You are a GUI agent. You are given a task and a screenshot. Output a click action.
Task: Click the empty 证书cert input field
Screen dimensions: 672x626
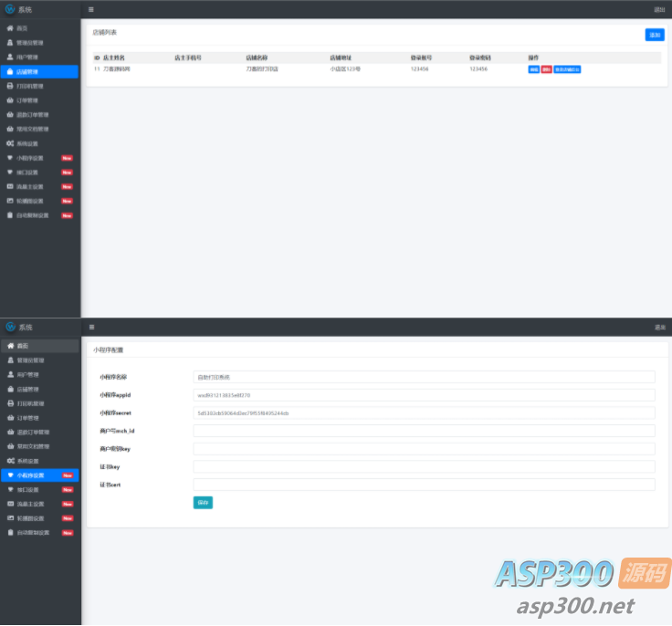point(424,485)
